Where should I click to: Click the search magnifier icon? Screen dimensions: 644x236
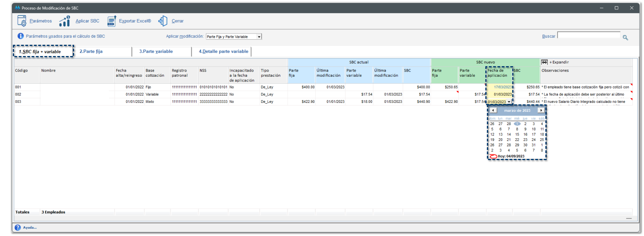625,37
